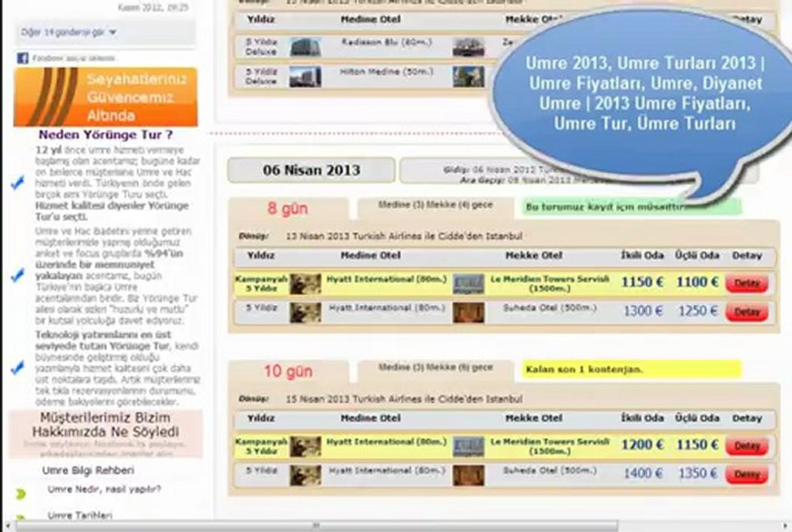This screenshot has height=532, width=792.
Task: Click the '1350 €' triple room price
Action: point(697,474)
